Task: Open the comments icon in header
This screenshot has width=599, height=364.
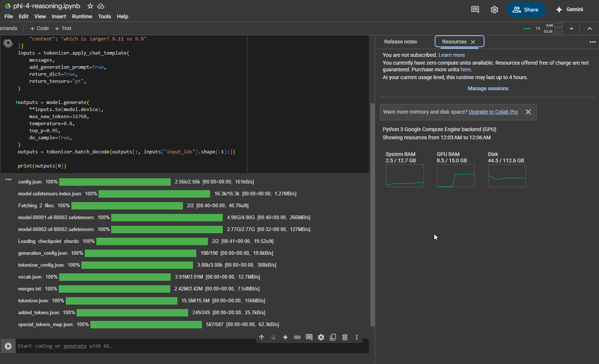Action: (475, 9)
